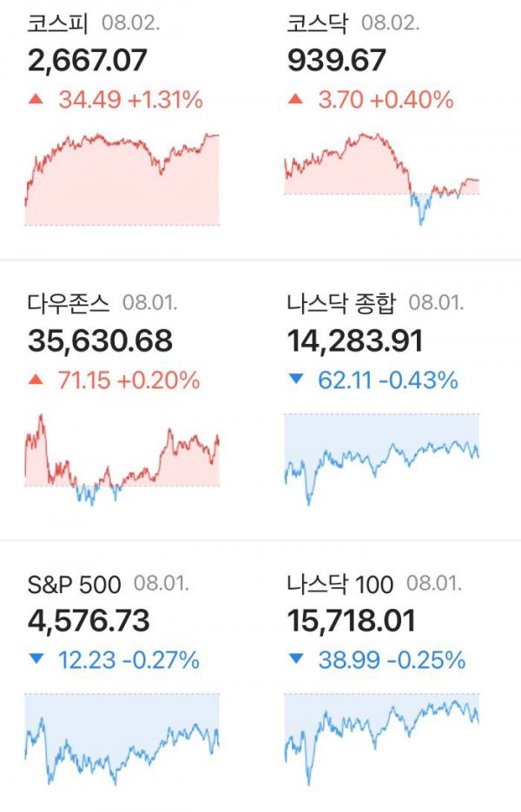The height and width of the screenshot is (812, 521).
Task: Select the 나스닥 종합 index name
Action: 341,304
